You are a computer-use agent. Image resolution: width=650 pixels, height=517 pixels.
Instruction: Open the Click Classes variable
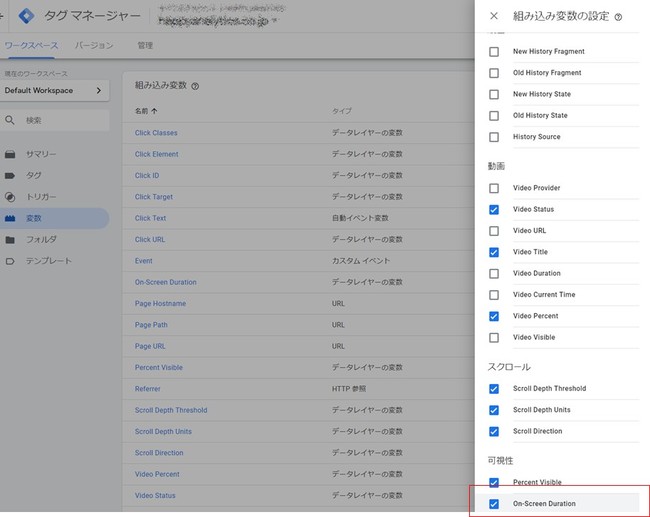click(156, 133)
